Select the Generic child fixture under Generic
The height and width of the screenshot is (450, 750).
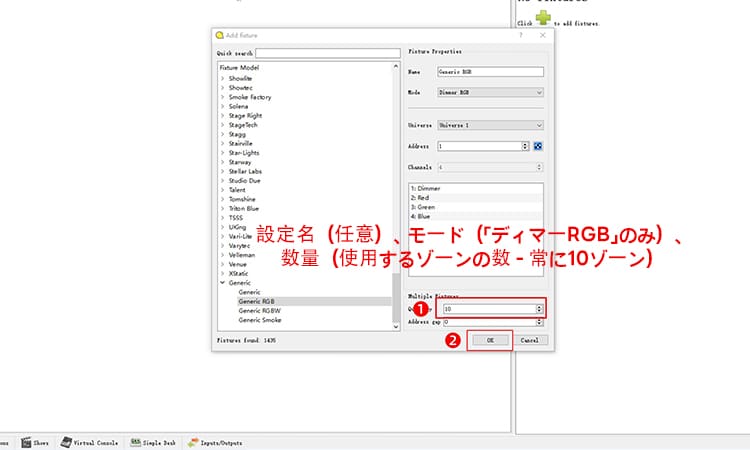click(249, 292)
